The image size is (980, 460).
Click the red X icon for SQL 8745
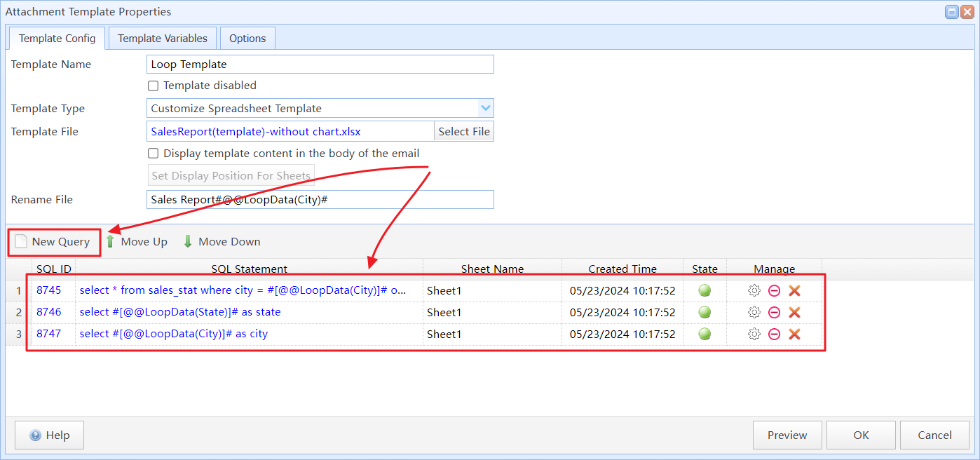794,291
